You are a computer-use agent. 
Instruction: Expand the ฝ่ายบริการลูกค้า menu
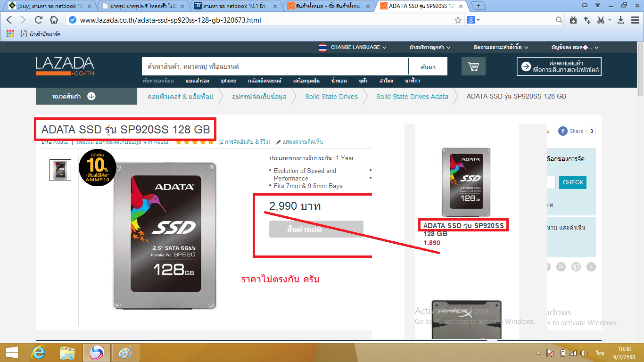(430, 47)
